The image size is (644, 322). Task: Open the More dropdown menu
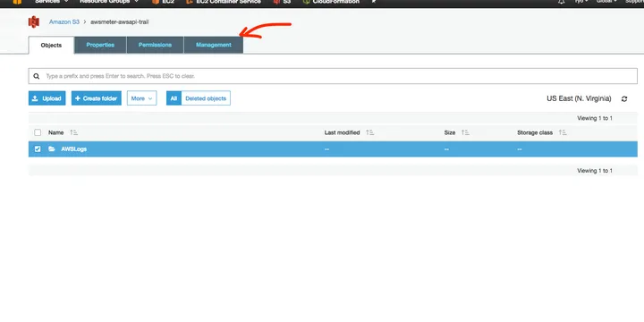pyautogui.click(x=141, y=98)
